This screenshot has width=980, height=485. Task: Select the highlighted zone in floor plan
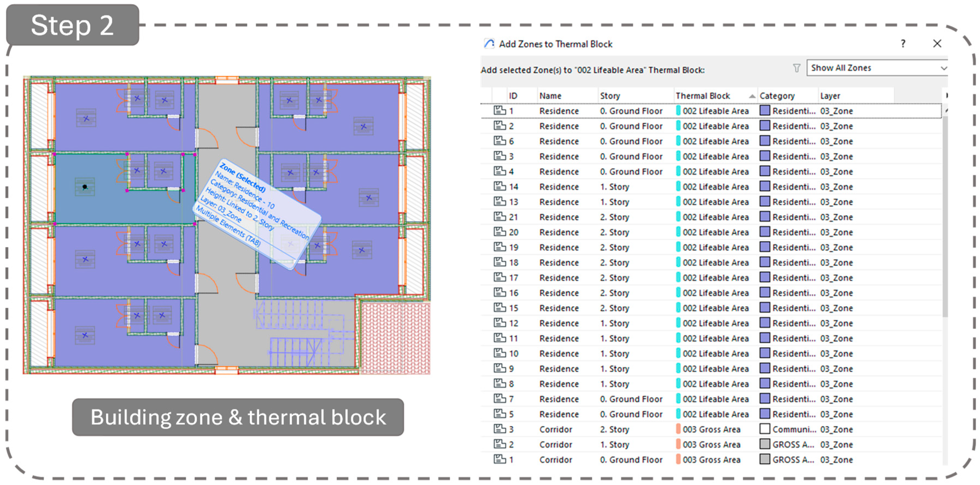coord(99,206)
